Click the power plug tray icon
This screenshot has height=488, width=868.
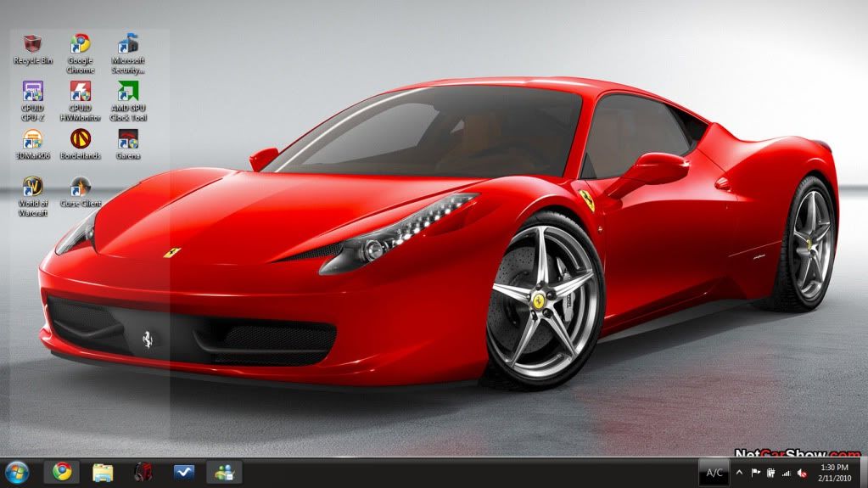770,473
